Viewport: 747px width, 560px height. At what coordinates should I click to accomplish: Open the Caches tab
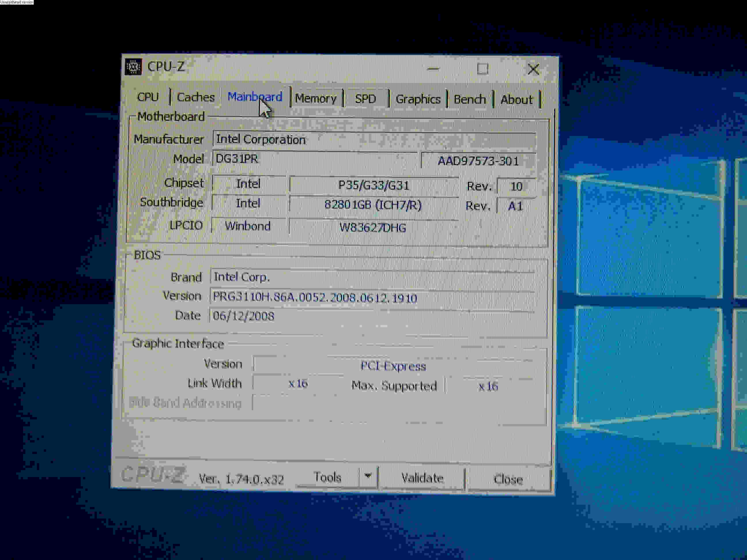(x=196, y=97)
